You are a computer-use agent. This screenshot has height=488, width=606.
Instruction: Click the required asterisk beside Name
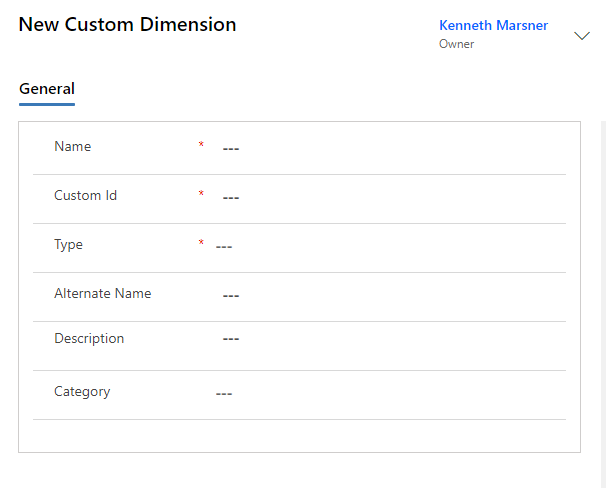click(201, 146)
